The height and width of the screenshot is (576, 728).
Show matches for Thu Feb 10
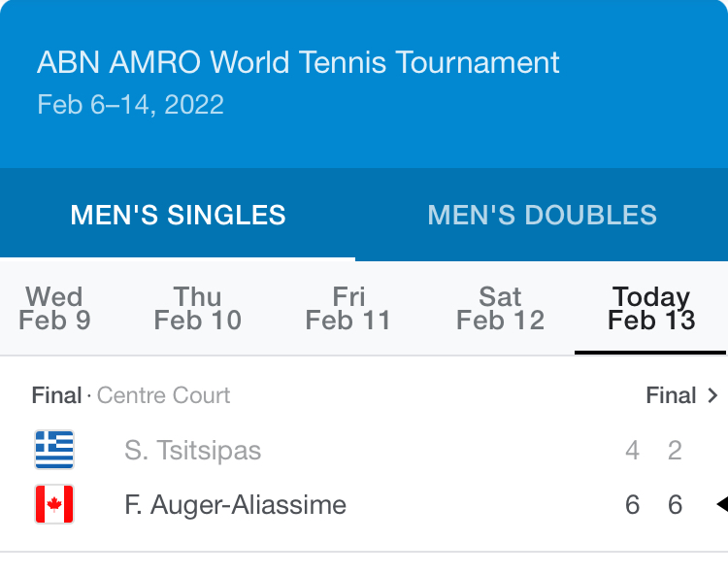(x=198, y=309)
